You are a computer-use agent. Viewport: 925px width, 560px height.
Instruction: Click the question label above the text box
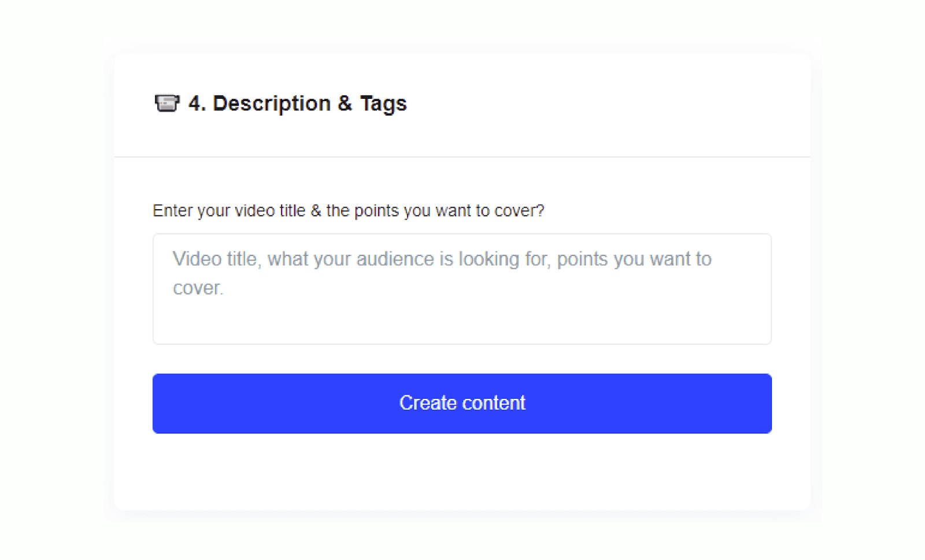(348, 211)
